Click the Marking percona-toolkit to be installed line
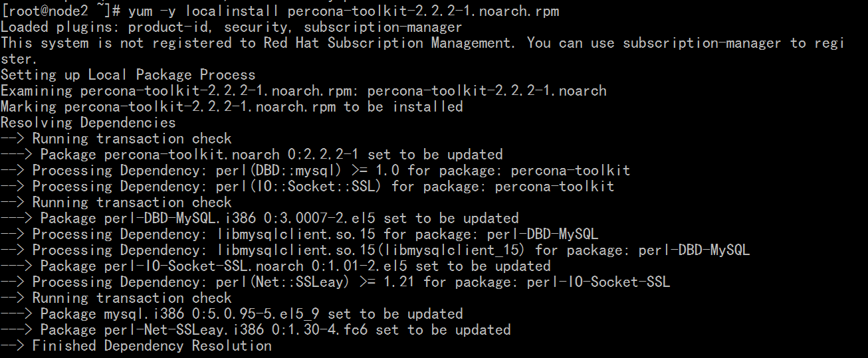 point(232,107)
